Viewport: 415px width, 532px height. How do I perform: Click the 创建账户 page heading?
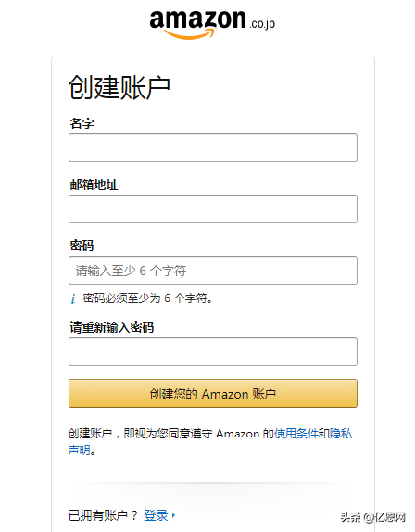119,87
